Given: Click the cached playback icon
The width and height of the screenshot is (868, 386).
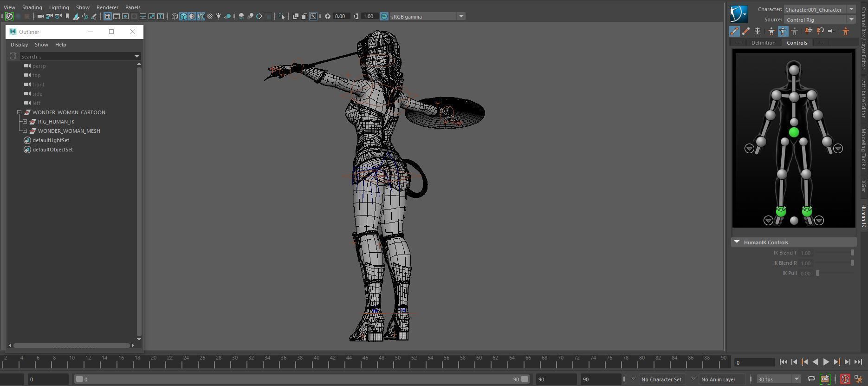Looking at the screenshot, I should (825, 379).
